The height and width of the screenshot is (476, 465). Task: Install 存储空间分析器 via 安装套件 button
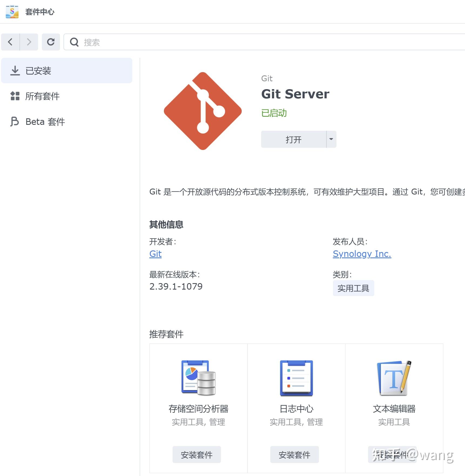(197, 454)
